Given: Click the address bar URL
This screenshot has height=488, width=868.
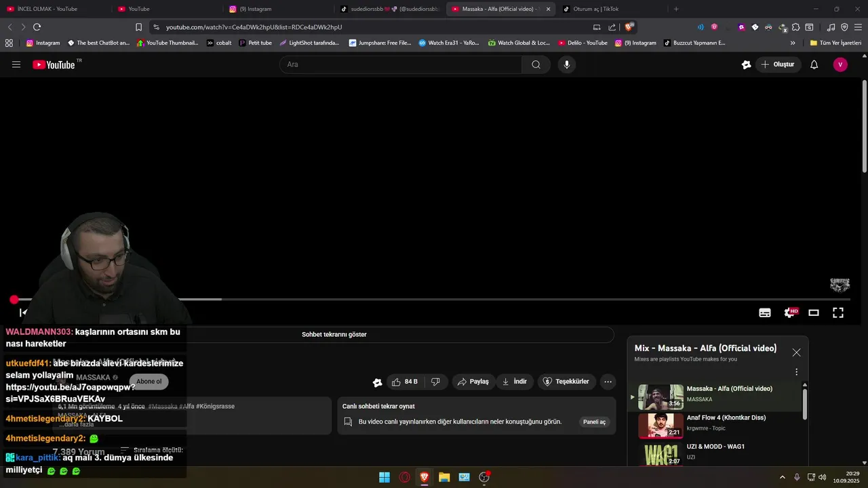Looking at the screenshot, I should tap(254, 27).
